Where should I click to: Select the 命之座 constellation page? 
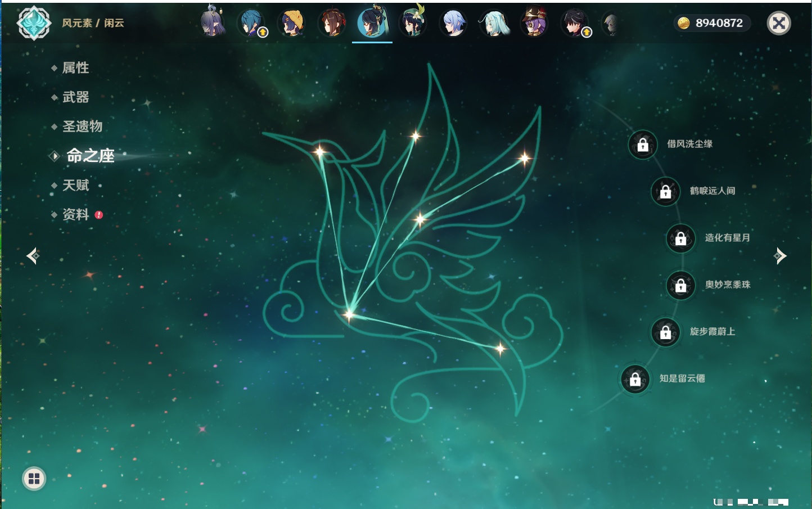click(x=90, y=156)
